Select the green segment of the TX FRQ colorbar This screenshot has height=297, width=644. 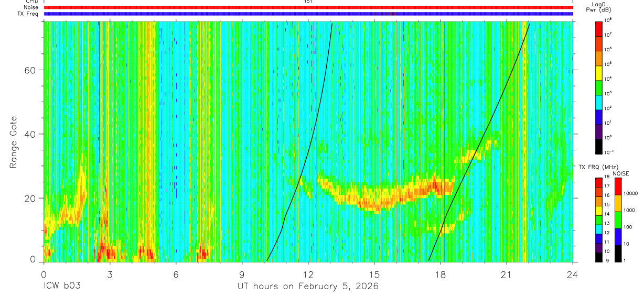[599, 219]
